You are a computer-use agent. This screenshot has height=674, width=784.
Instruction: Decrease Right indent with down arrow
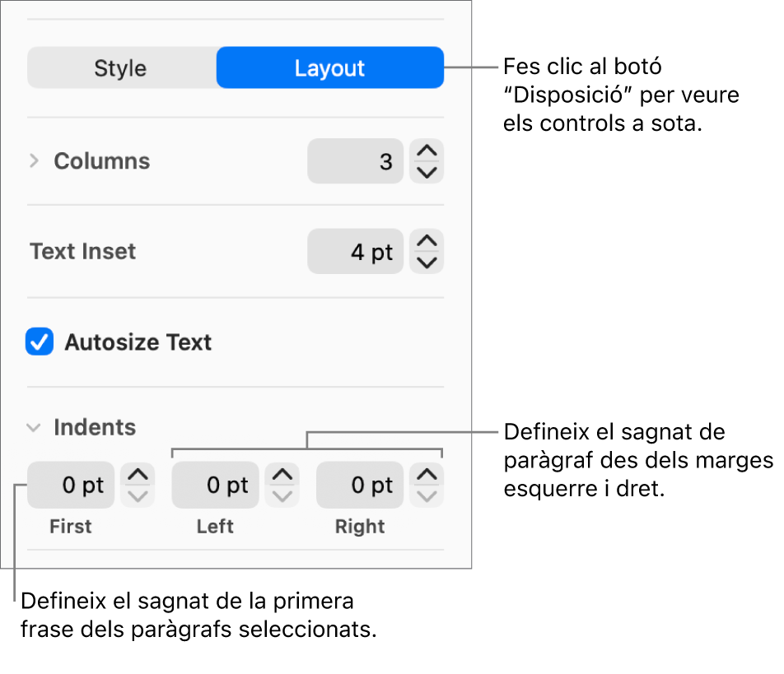coord(427,496)
